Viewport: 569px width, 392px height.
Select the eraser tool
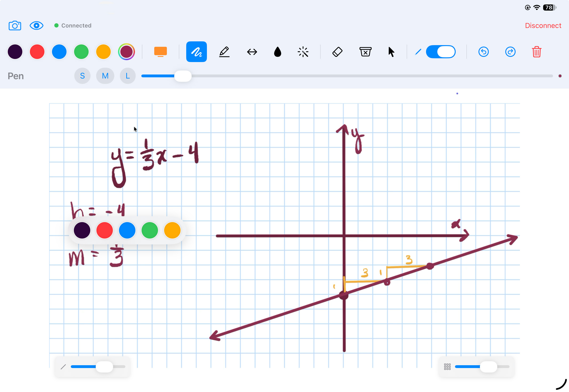(x=337, y=52)
